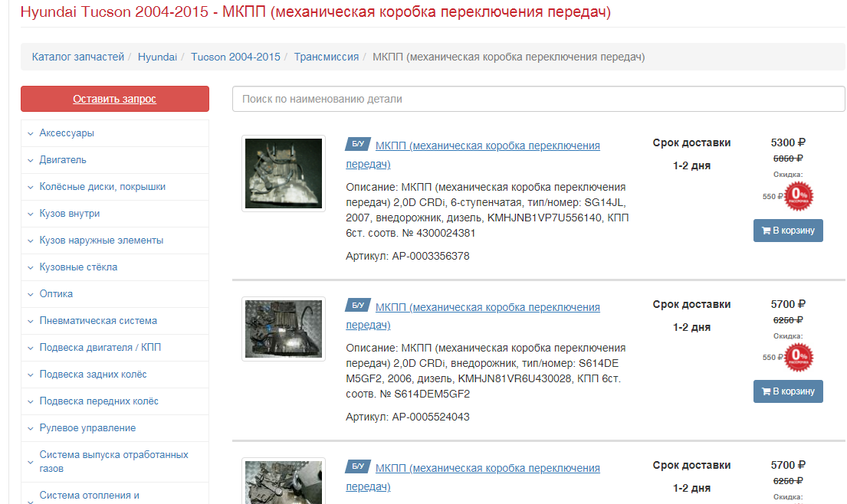Click the crossed-out price 6250 ₽ of AP-0005524043
Viewport: 847px width, 504px height.
(x=787, y=320)
